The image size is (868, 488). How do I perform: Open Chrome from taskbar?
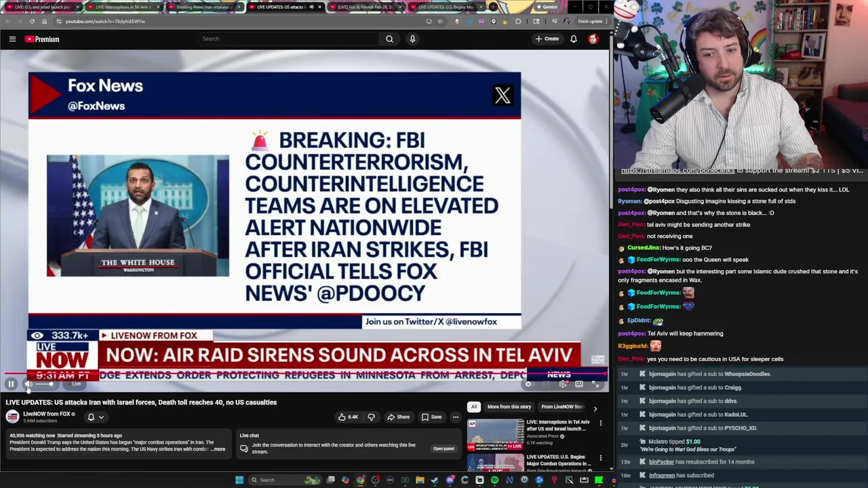click(x=360, y=480)
